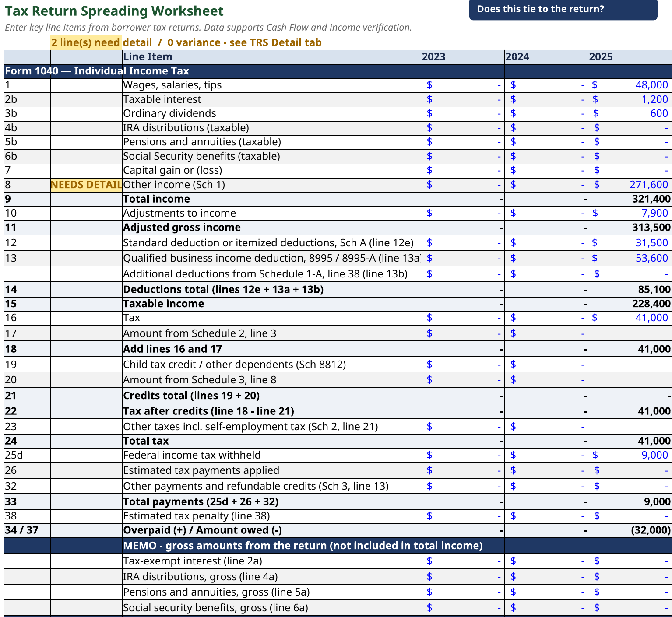Select the 2025 Estimated tax penalty cell
Image resolution: width=672 pixels, height=617 pixels.
630,516
